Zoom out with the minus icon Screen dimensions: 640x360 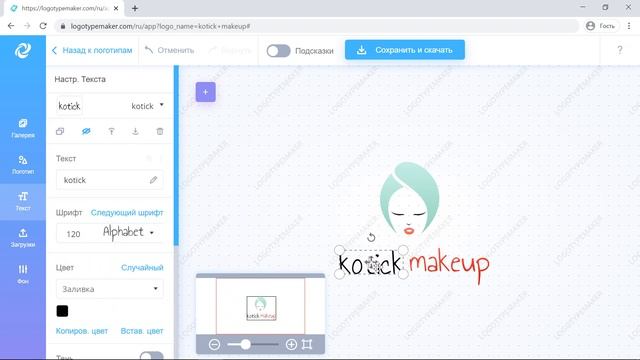tap(214, 344)
